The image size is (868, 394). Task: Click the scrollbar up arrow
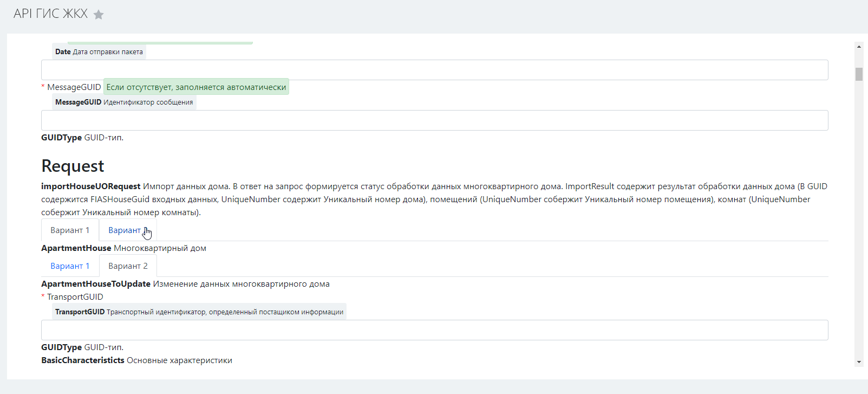[859, 47]
